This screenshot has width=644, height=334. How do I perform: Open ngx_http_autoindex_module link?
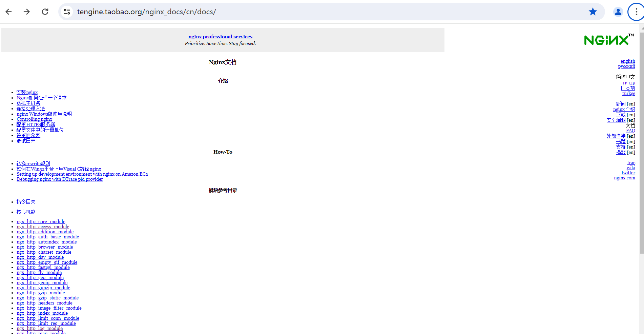[x=47, y=242]
